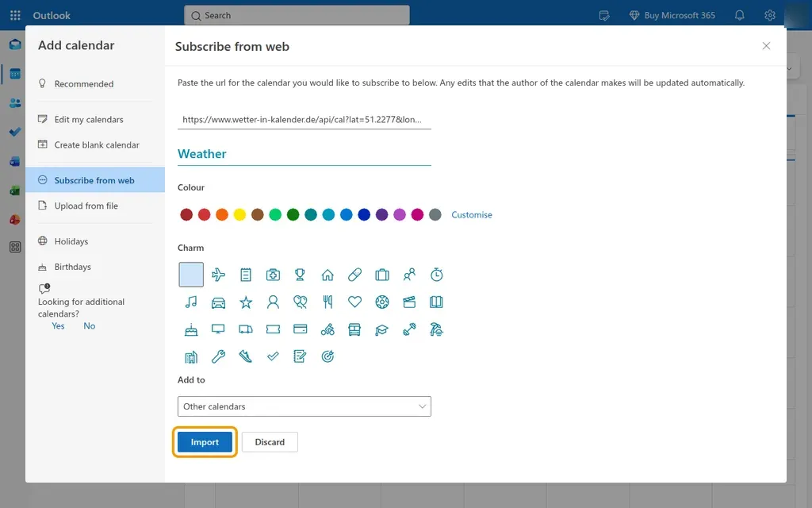Open Outlook settings gear

[770, 16]
